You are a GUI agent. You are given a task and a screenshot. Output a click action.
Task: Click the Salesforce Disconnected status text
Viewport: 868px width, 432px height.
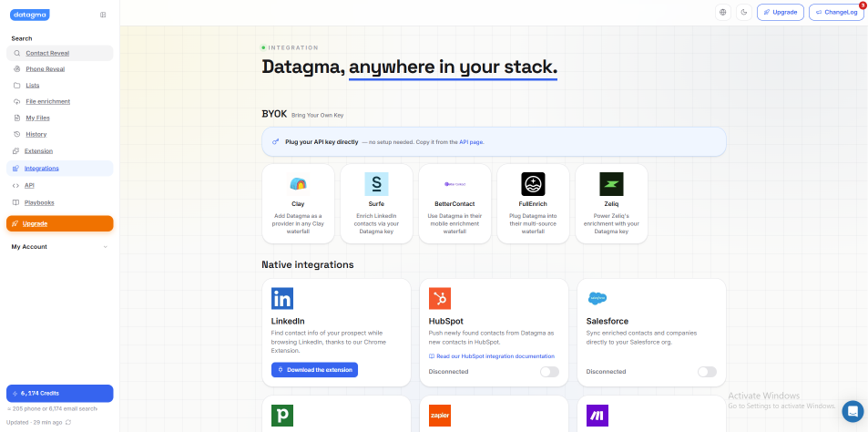(607, 372)
